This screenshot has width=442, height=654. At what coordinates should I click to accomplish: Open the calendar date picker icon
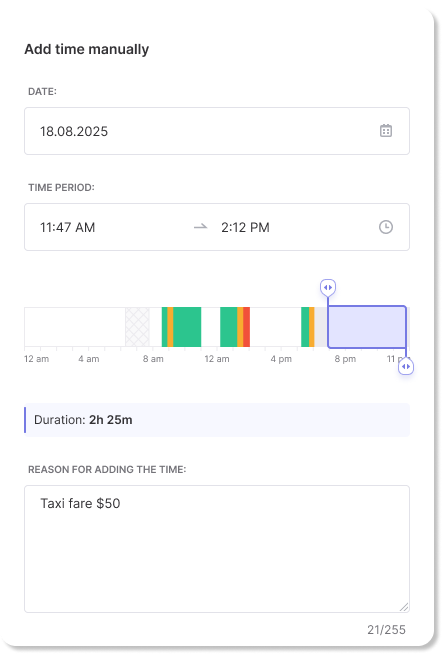[386, 131]
